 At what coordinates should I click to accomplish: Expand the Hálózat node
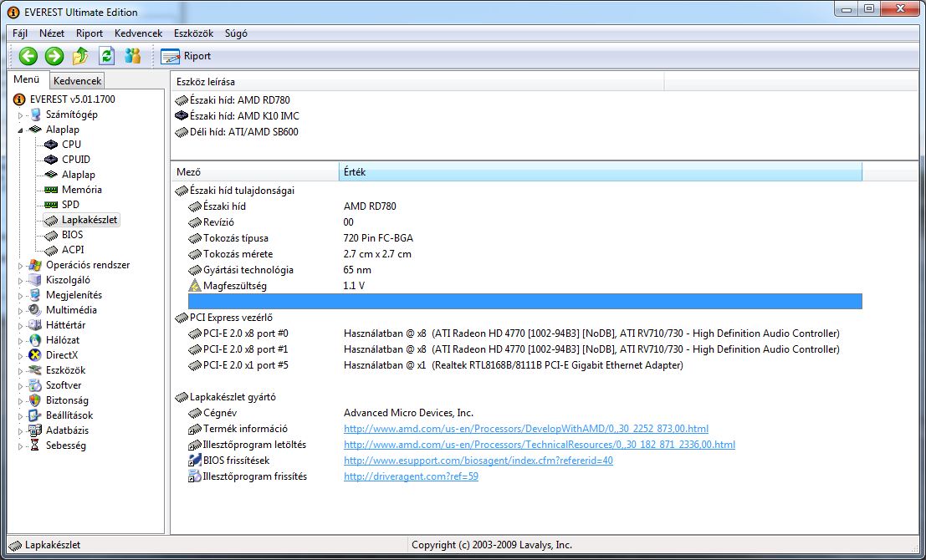pyautogui.click(x=21, y=340)
